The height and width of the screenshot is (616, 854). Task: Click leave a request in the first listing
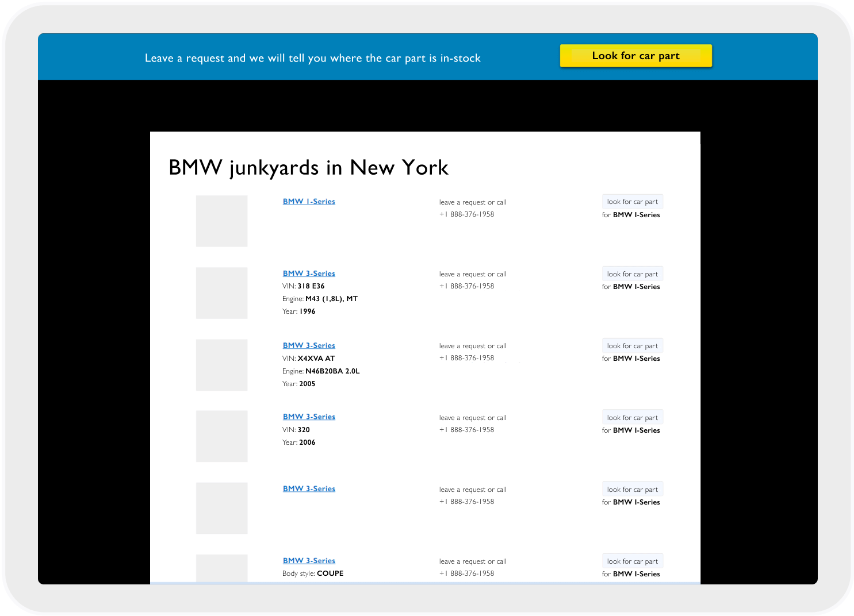(458, 202)
